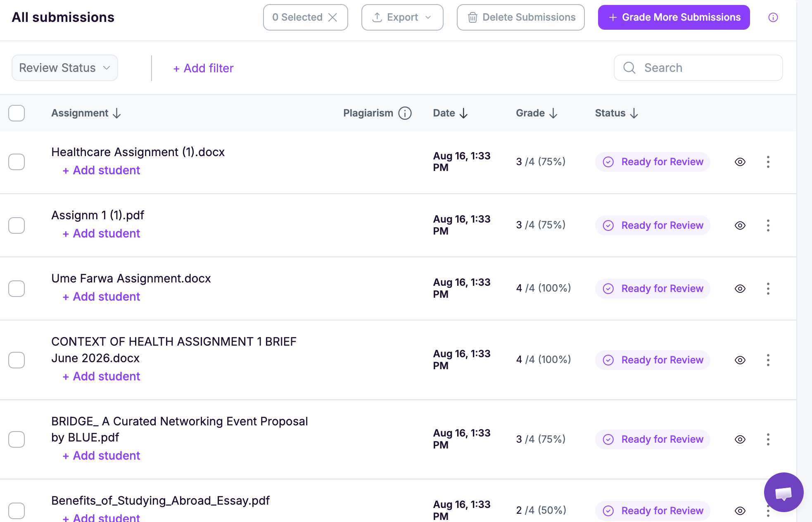Preview Healthcare Assignment (1).docx with eye icon
This screenshot has width=812, height=522.
740,162
